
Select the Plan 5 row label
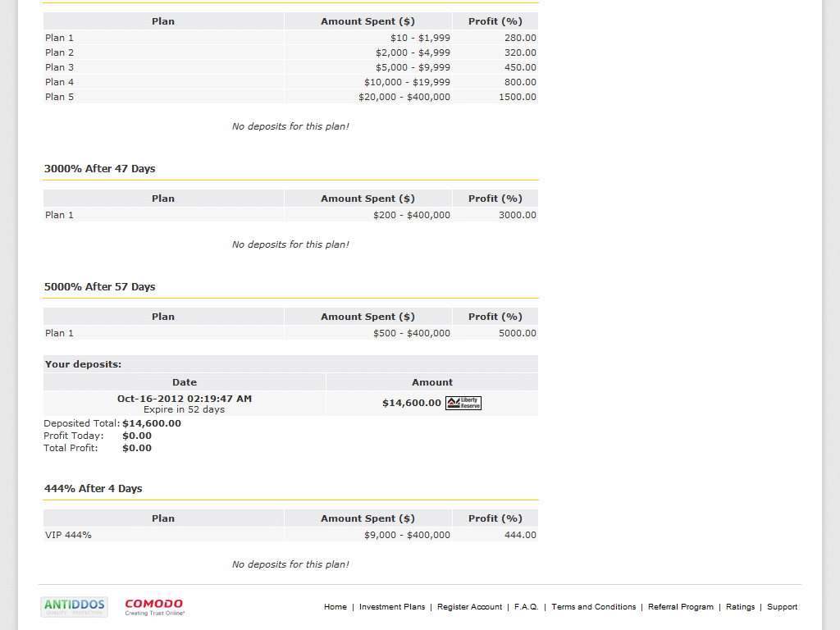[60, 97]
